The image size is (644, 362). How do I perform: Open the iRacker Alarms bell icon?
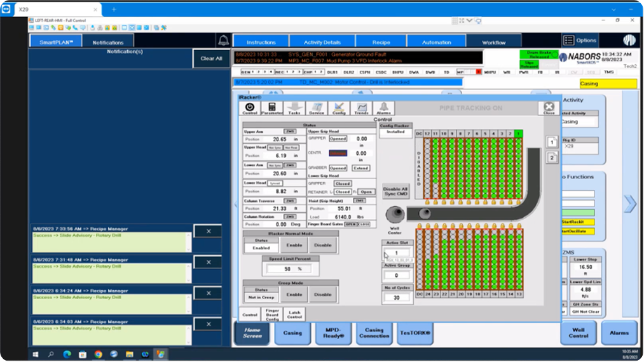point(383,109)
